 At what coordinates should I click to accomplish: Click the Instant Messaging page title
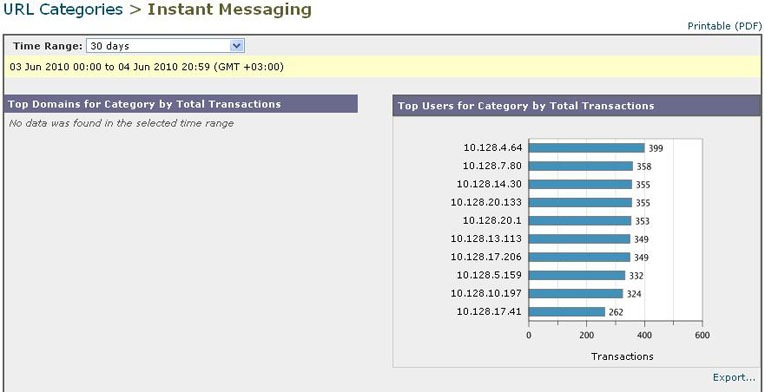229,9
